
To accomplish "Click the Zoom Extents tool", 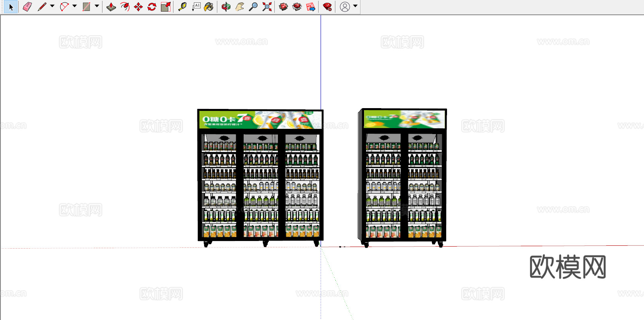I will tap(267, 7).
